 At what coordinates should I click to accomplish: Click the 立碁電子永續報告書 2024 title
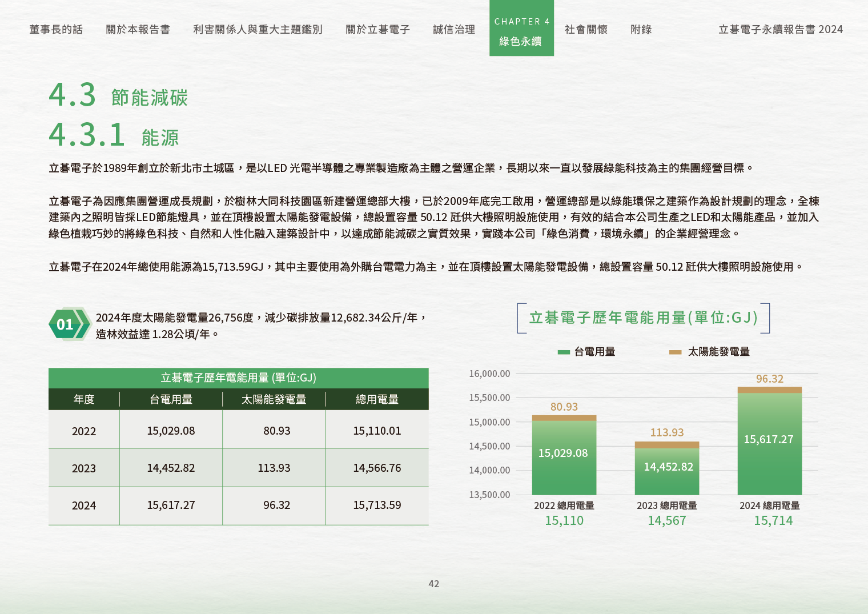(x=781, y=30)
